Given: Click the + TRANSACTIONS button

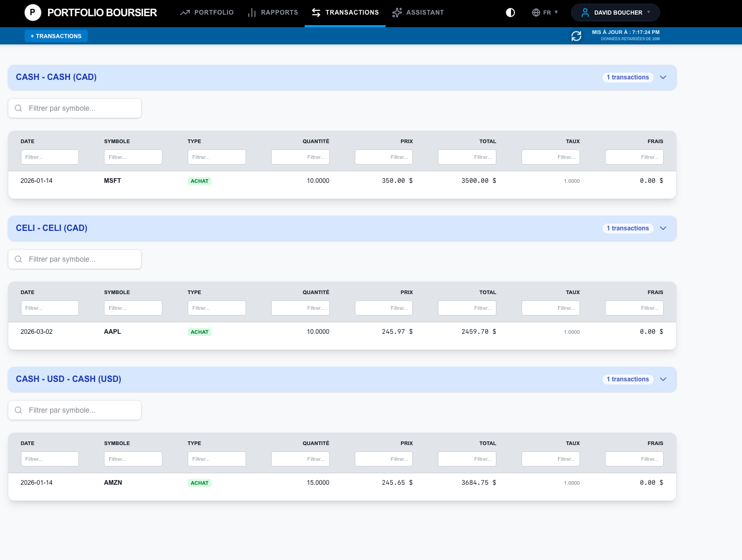Looking at the screenshot, I should coord(56,36).
